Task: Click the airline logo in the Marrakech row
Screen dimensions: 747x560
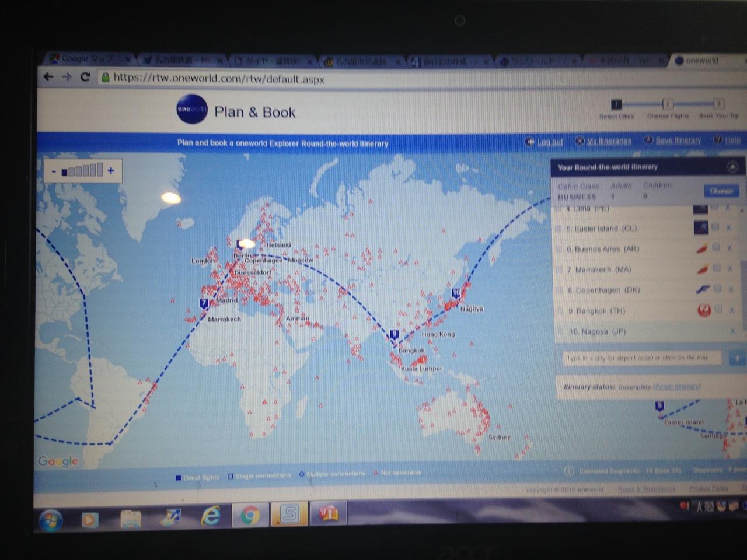Action: [703, 269]
